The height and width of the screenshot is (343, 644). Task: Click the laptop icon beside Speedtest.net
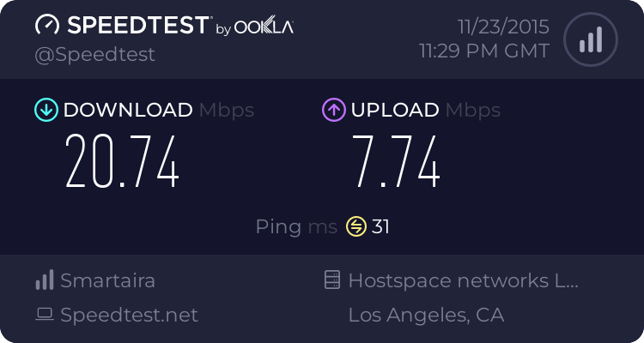pos(45,315)
